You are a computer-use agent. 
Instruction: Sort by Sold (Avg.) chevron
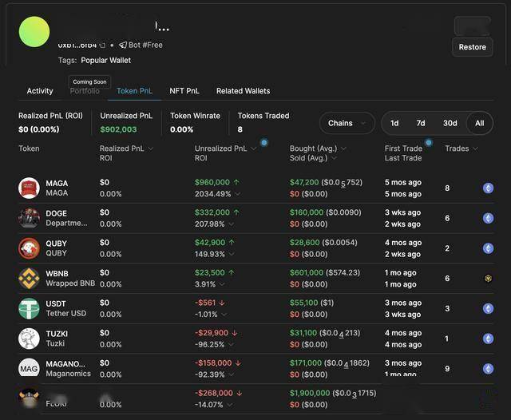click(x=334, y=158)
